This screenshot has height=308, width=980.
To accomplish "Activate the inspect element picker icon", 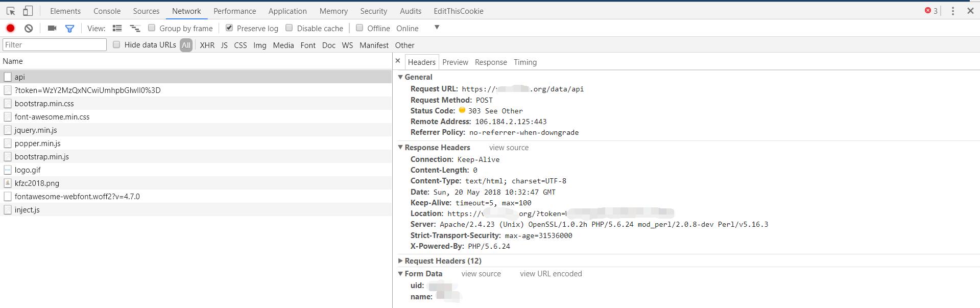I will click(10, 11).
